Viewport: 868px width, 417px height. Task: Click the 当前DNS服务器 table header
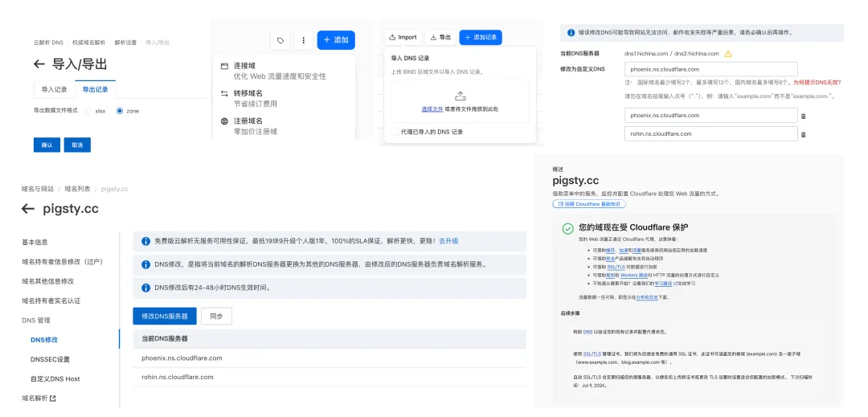[x=330, y=339]
